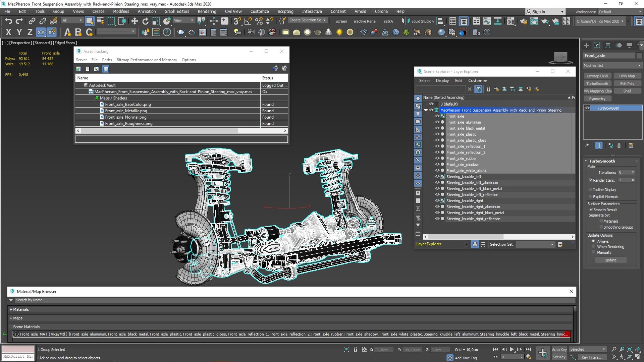Click the XY plane constraint button
Viewport: 644px width, 362px height.
pyautogui.click(x=41, y=32)
